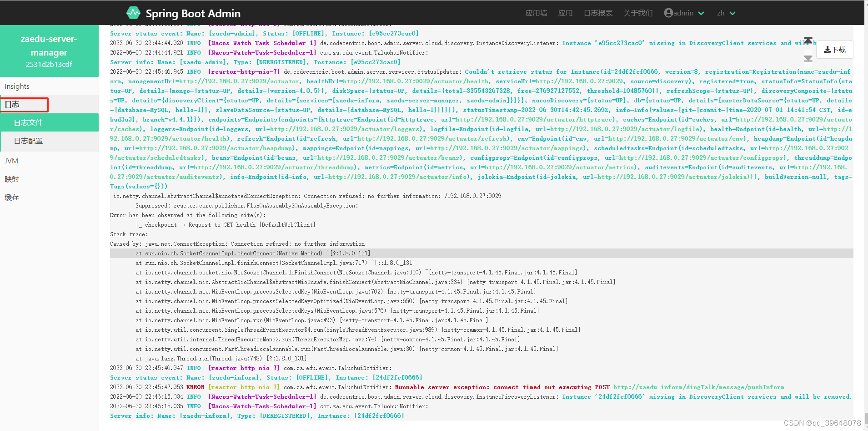Screen dimensions: 868x431
Task: Jump to log bottom arrow icon
Action: click(x=808, y=58)
